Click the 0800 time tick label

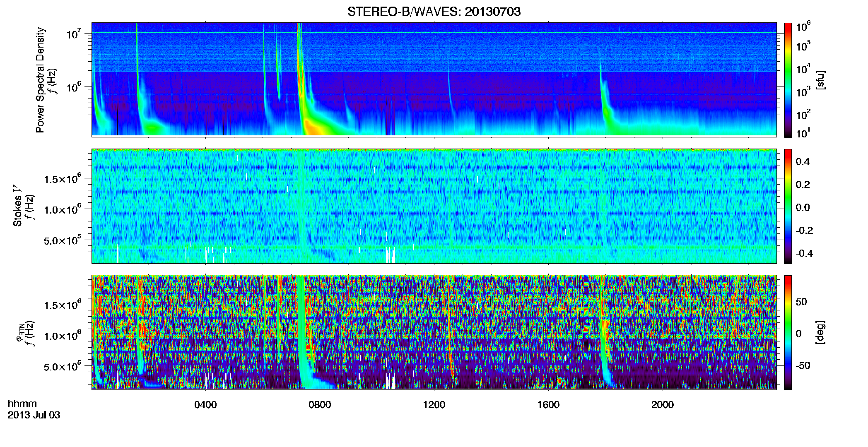tap(320, 405)
